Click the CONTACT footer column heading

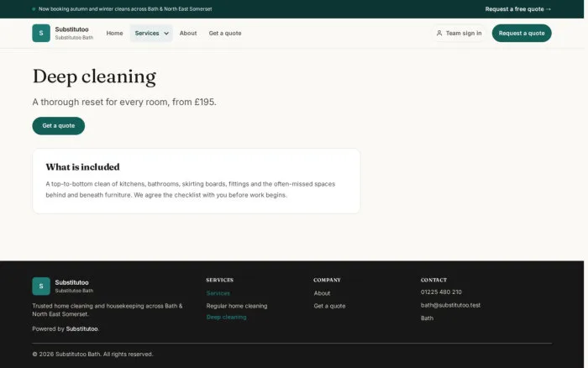click(433, 280)
